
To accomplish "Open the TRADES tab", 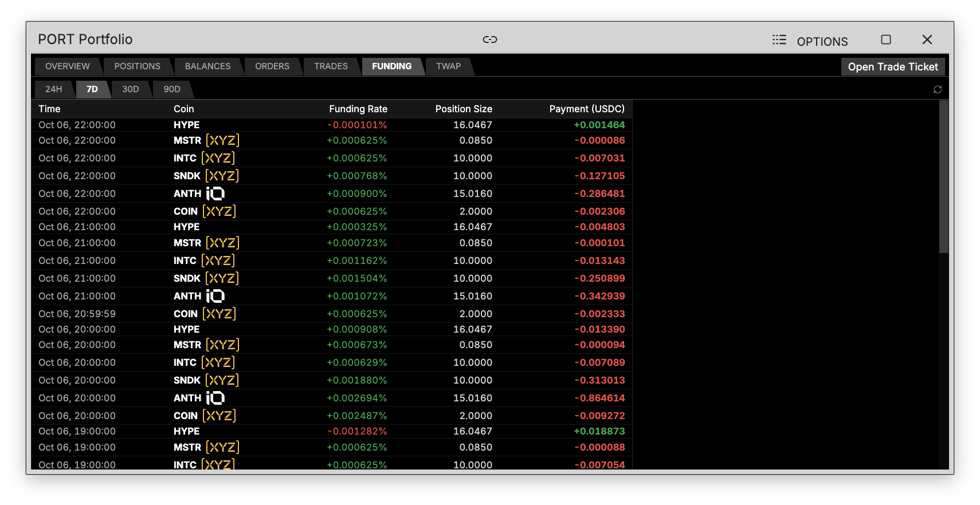I will [331, 66].
